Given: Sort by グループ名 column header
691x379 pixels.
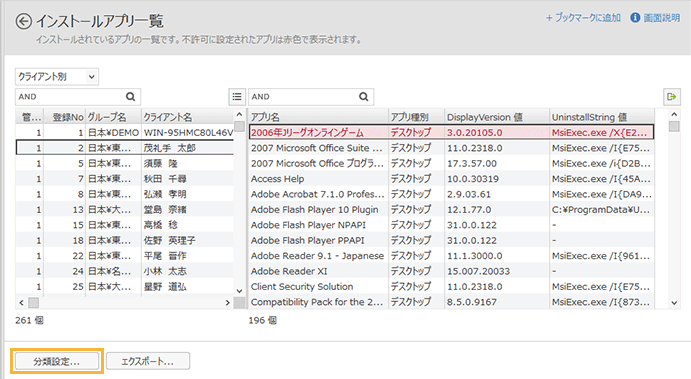Looking at the screenshot, I should pyautogui.click(x=113, y=117).
